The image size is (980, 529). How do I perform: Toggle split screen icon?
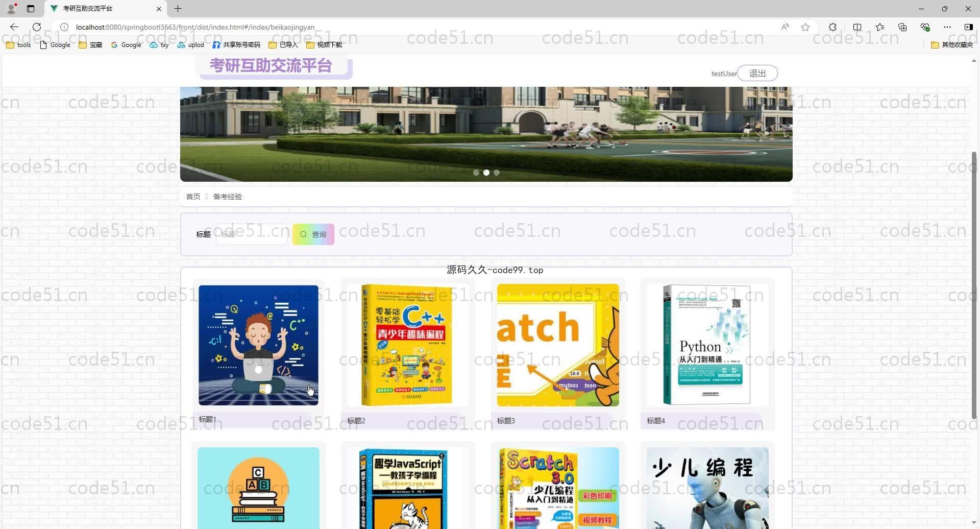tap(857, 27)
